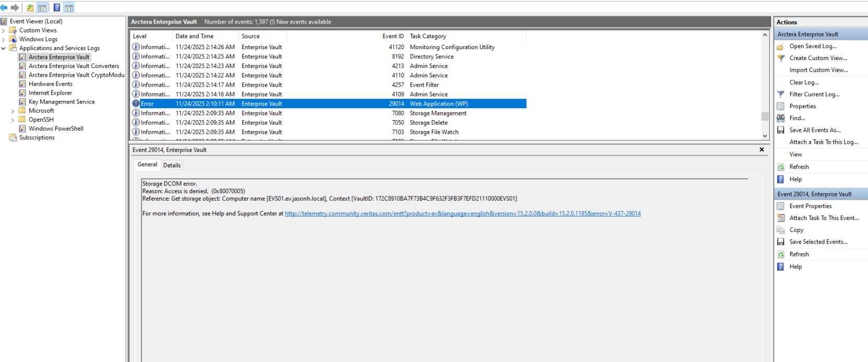Click the Show/Hide Action Pane toolbar icon
This screenshot has width=868, height=362.
[x=69, y=8]
